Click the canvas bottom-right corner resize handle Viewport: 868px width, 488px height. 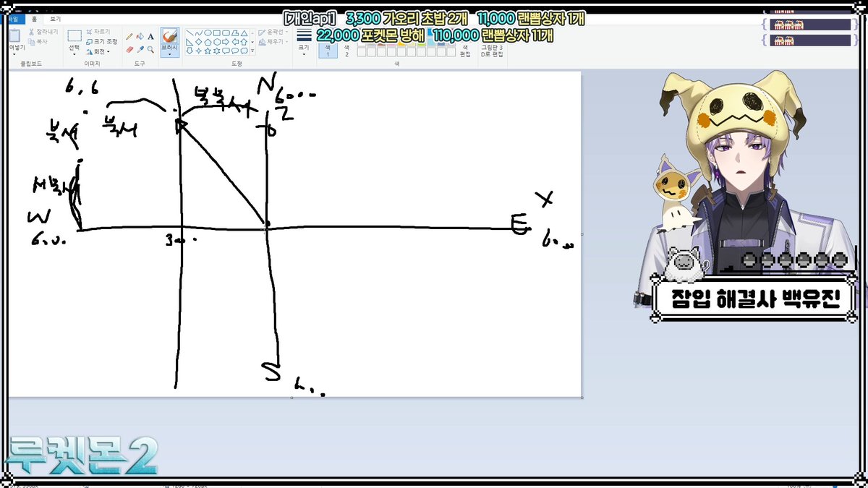[x=582, y=398]
